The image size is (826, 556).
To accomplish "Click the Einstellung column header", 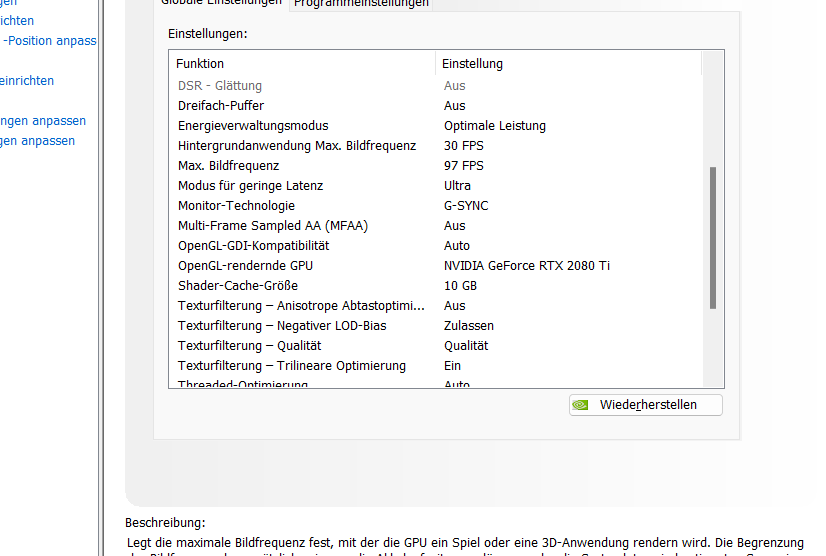I will coord(568,63).
